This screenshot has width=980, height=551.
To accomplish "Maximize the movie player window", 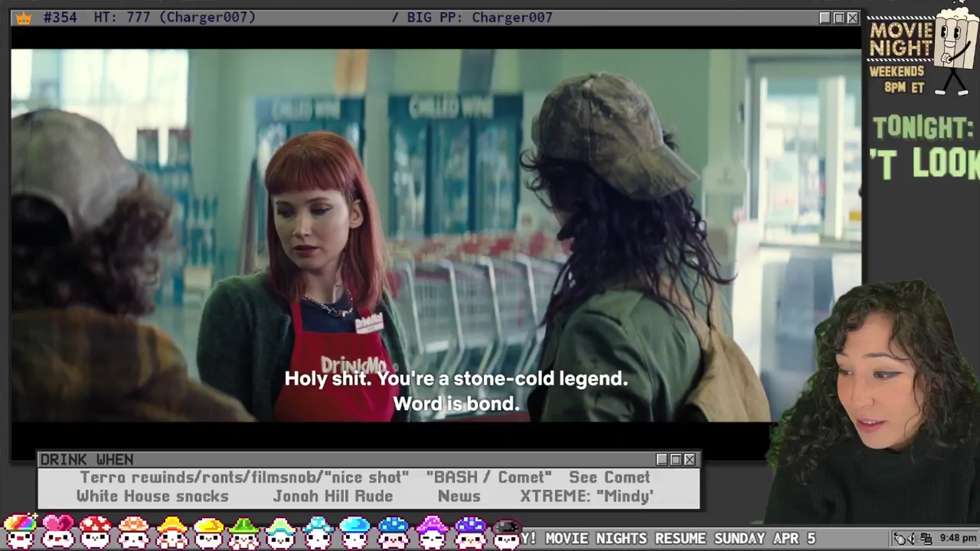I will coord(839,18).
